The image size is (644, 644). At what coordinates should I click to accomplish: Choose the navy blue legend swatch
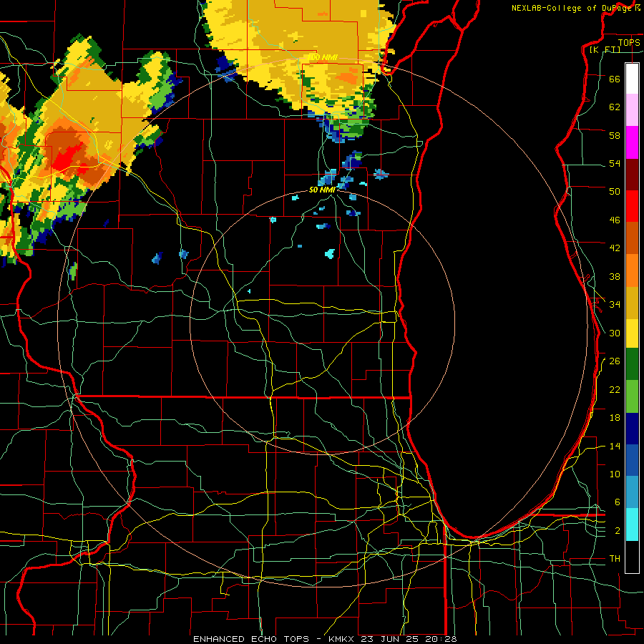(632, 429)
